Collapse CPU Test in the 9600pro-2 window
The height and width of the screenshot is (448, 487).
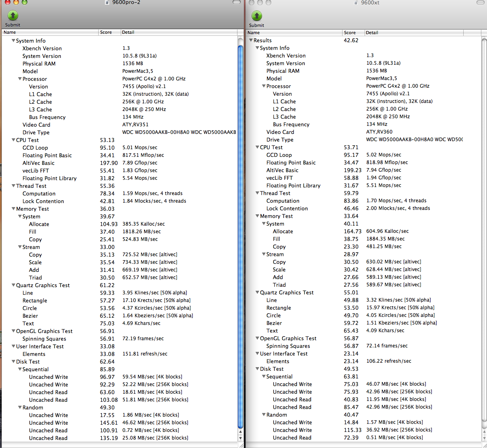(x=13, y=140)
